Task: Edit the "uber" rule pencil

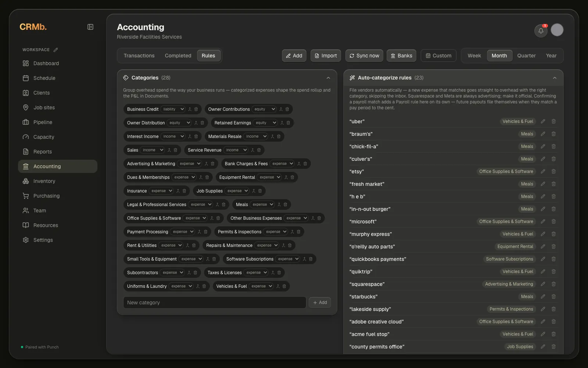Action: [x=543, y=121]
